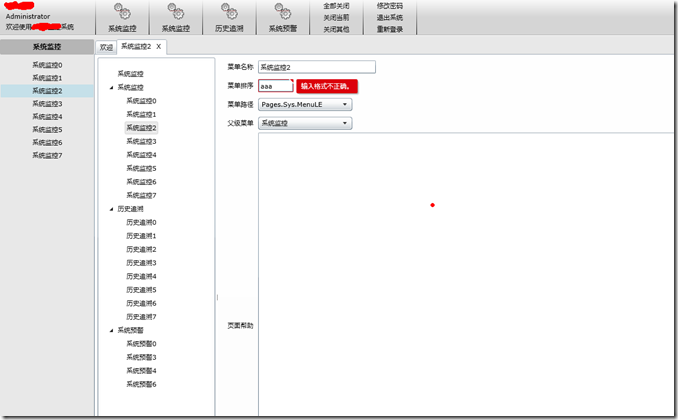Collapse the 历史追溯 tree node arrow
The width and height of the screenshot is (678, 420).
(x=110, y=209)
